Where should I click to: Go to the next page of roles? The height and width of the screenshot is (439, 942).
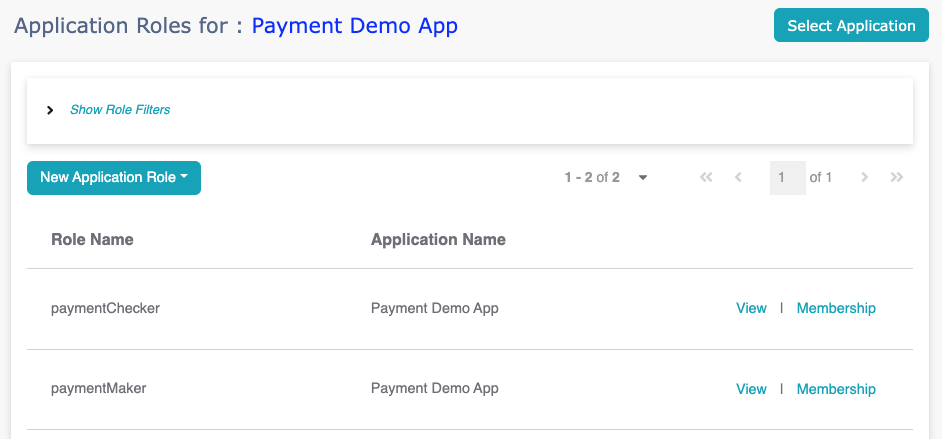pos(864,178)
